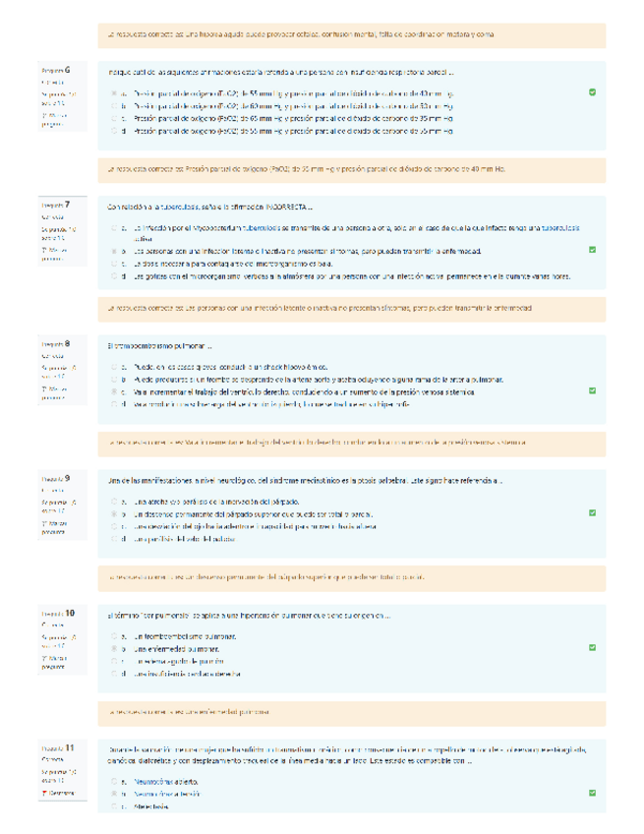Click the green checkmark icon in question 11
The width and height of the screenshot is (644, 834).
pyautogui.click(x=592, y=793)
